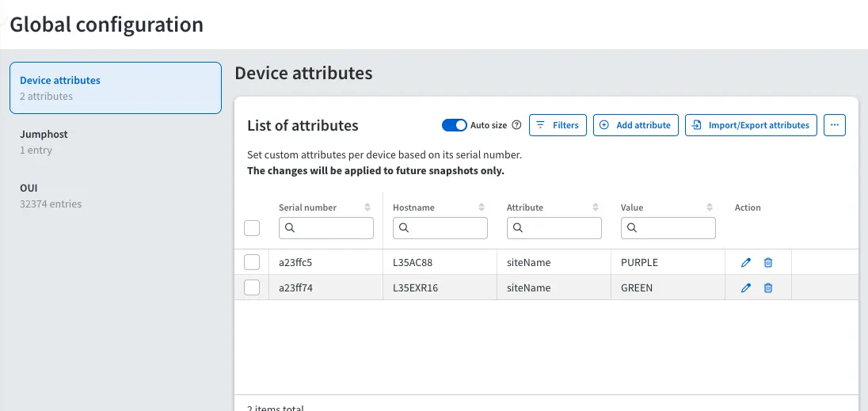Check the select-all checkbox in table header

pos(252,228)
